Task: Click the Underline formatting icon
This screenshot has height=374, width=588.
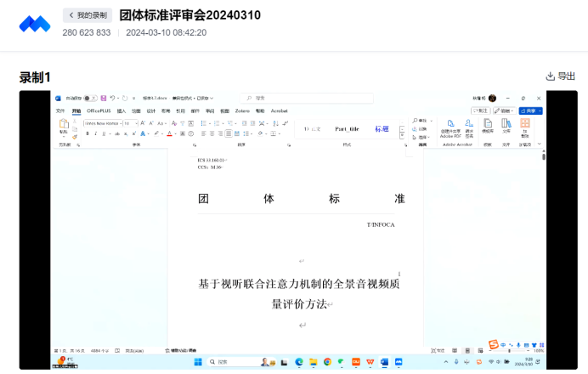Action: [103, 133]
